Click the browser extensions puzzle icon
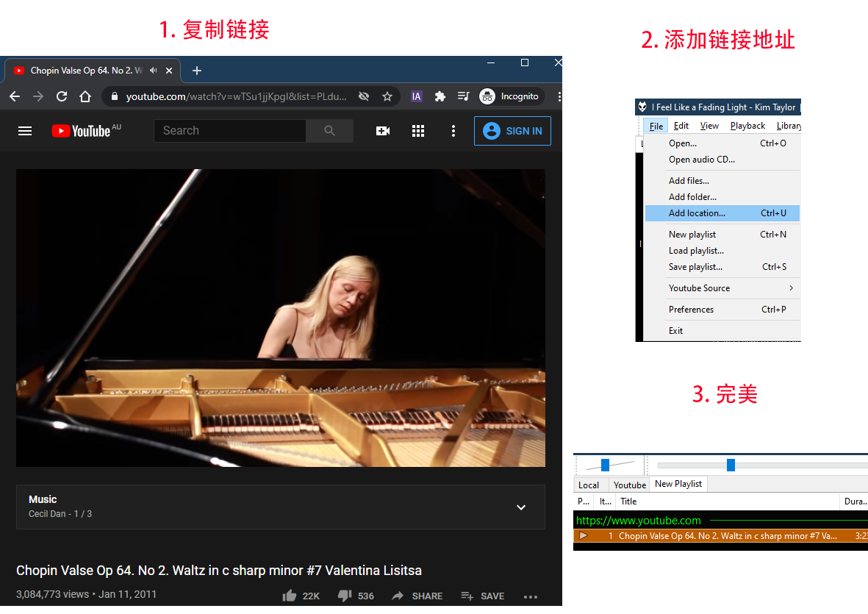 [x=440, y=96]
